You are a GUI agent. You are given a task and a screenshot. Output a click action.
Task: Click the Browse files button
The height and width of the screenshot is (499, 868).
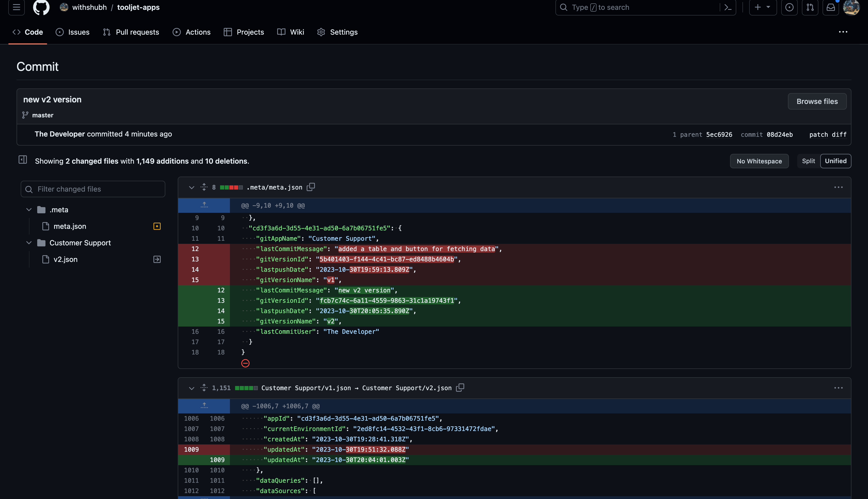pos(817,101)
